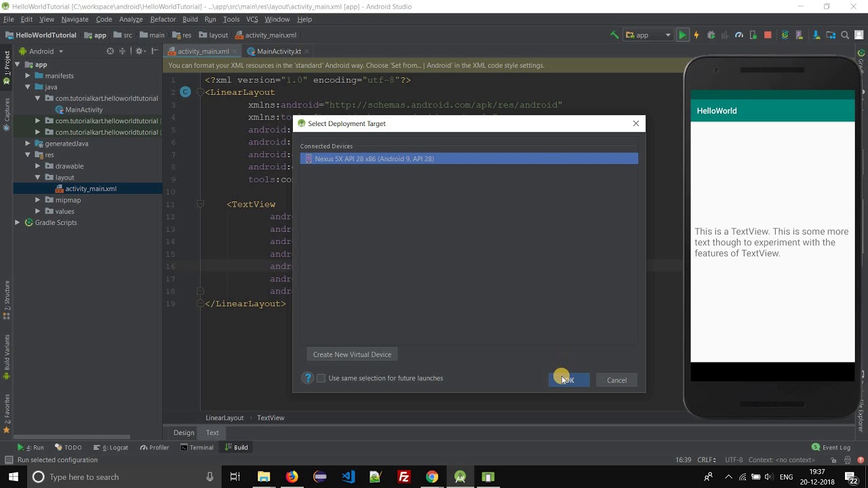Stop the app with red square
Image resolution: width=868 pixels, height=488 pixels.
[768, 35]
